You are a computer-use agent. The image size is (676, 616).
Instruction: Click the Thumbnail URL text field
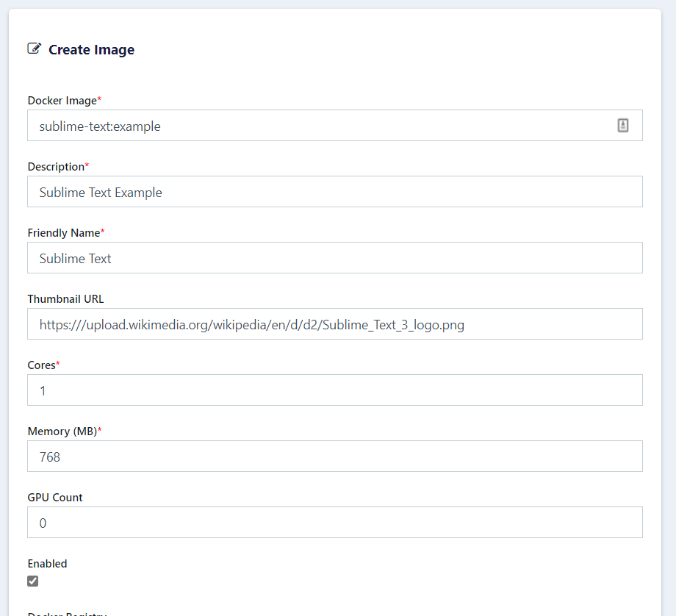[334, 324]
